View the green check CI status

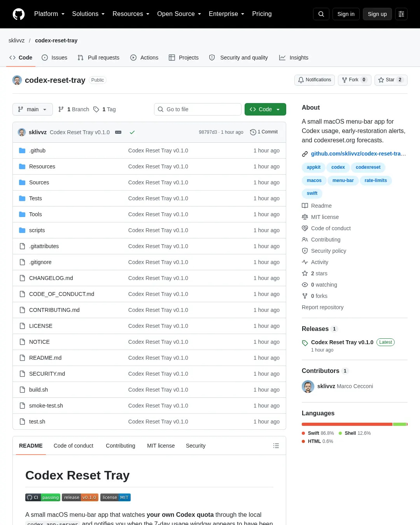click(x=132, y=132)
